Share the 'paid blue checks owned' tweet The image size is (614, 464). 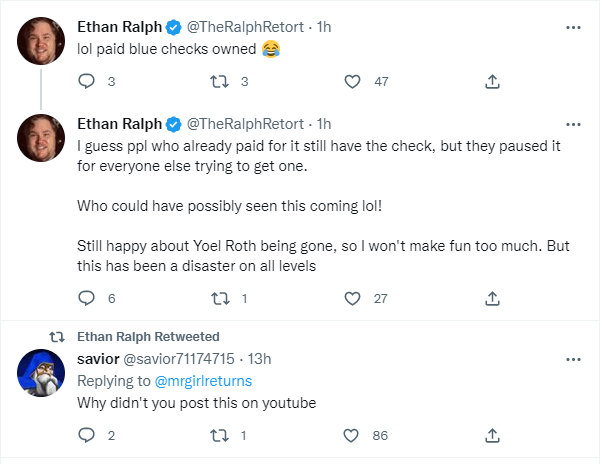pyautogui.click(x=492, y=81)
